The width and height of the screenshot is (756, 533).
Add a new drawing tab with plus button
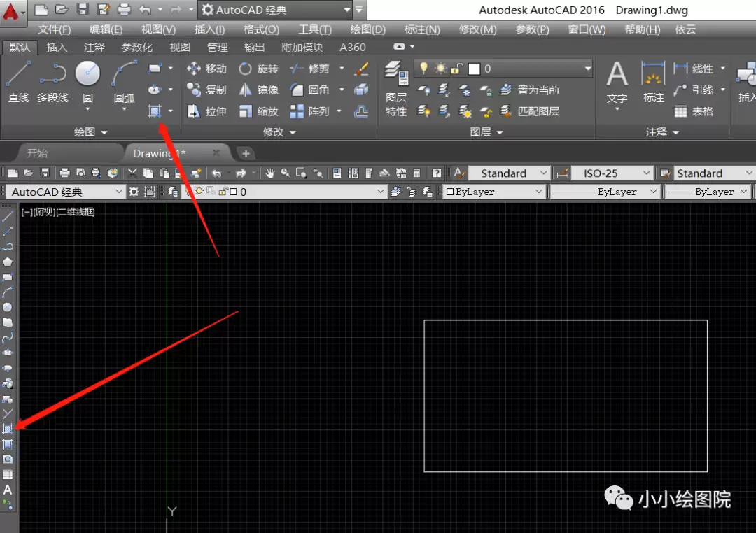coord(246,153)
